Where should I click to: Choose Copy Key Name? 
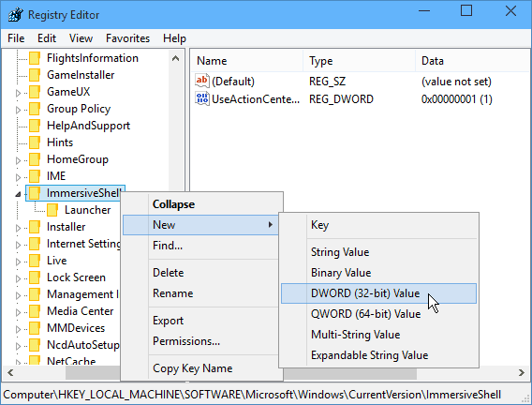202,368
